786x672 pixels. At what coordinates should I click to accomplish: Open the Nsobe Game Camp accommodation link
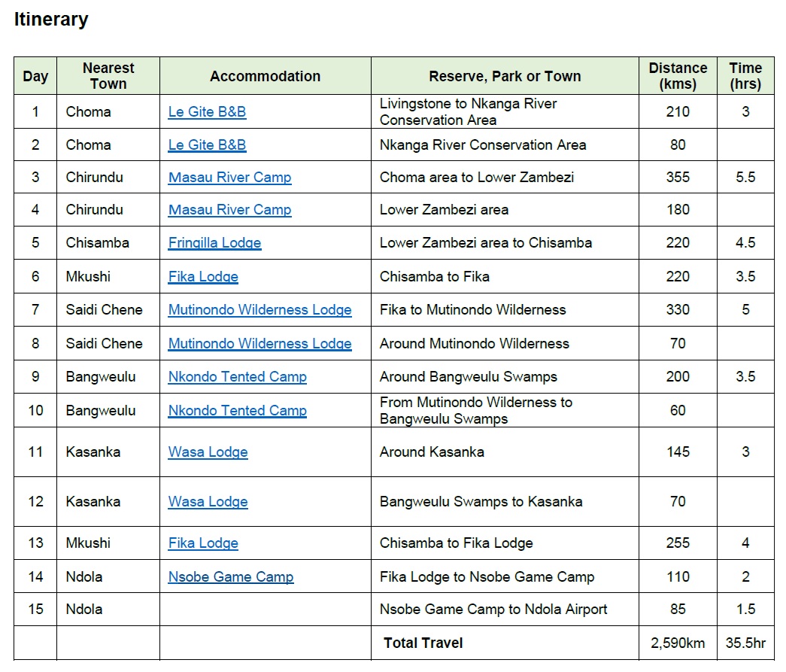(x=230, y=577)
